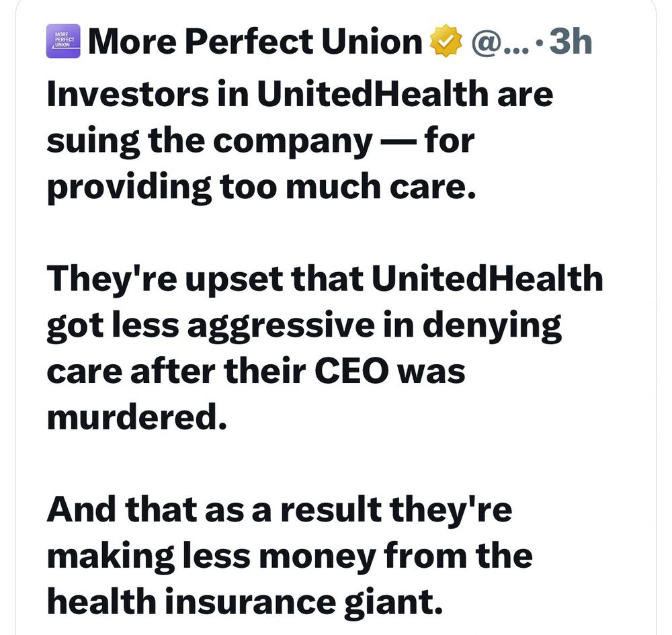Open the More Perfect Union profile name
Viewport: 672px width, 635px height.
point(255,42)
